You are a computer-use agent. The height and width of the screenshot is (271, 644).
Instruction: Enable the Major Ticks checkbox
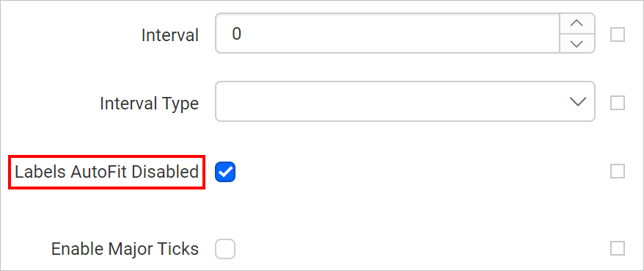(x=225, y=249)
